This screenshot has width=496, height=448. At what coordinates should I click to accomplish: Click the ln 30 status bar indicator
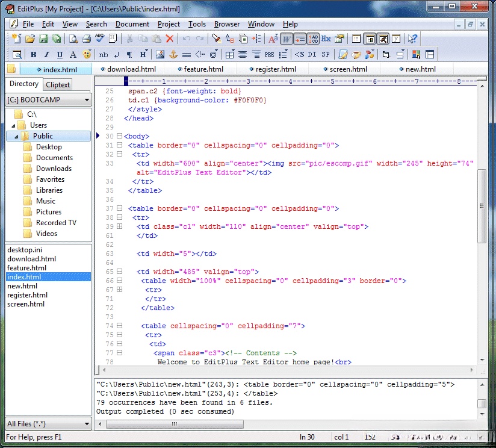coord(307,437)
